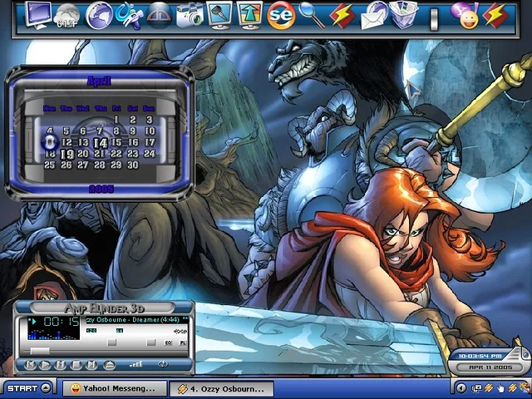Screen dimensions: 532x399
Task: Switch to Ozzy Osbourne taskbar item
Action: (221, 388)
